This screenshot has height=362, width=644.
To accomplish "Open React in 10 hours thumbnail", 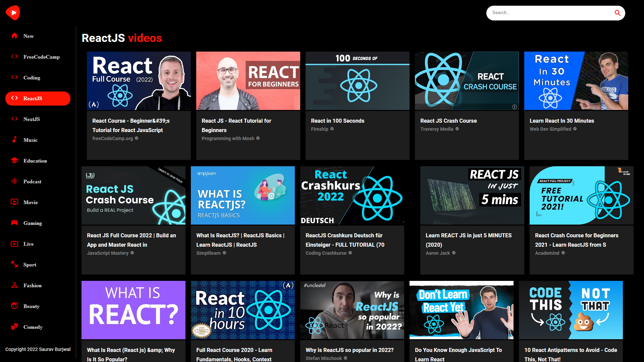I will tap(243, 310).
